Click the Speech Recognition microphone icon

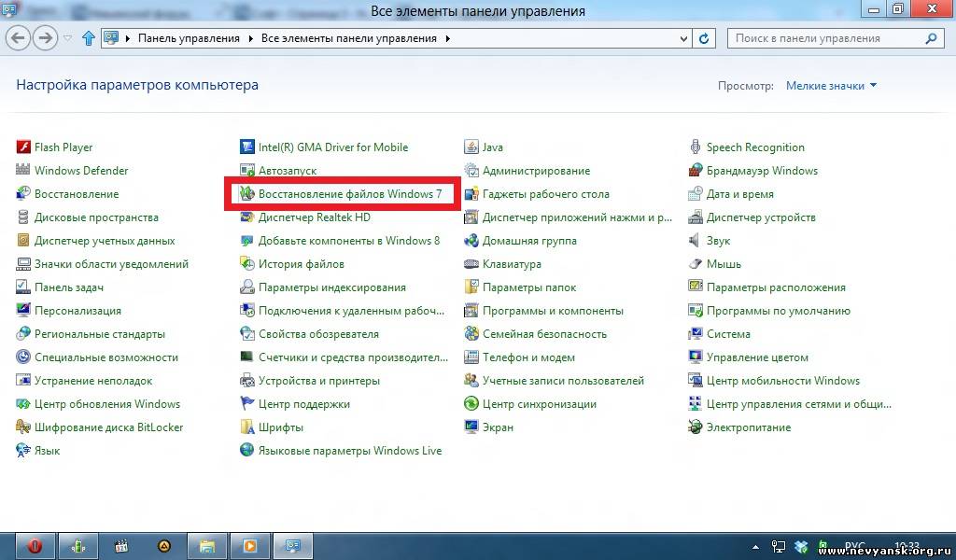coord(695,147)
